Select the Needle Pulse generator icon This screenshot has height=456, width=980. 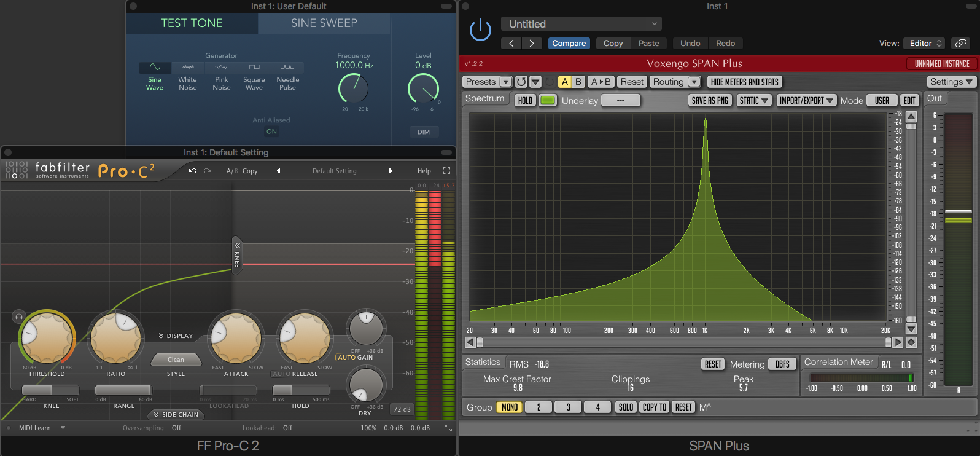click(x=287, y=67)
